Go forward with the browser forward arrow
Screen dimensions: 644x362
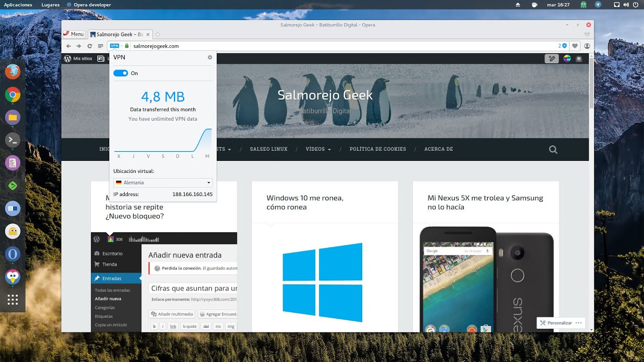pos(78,46)
